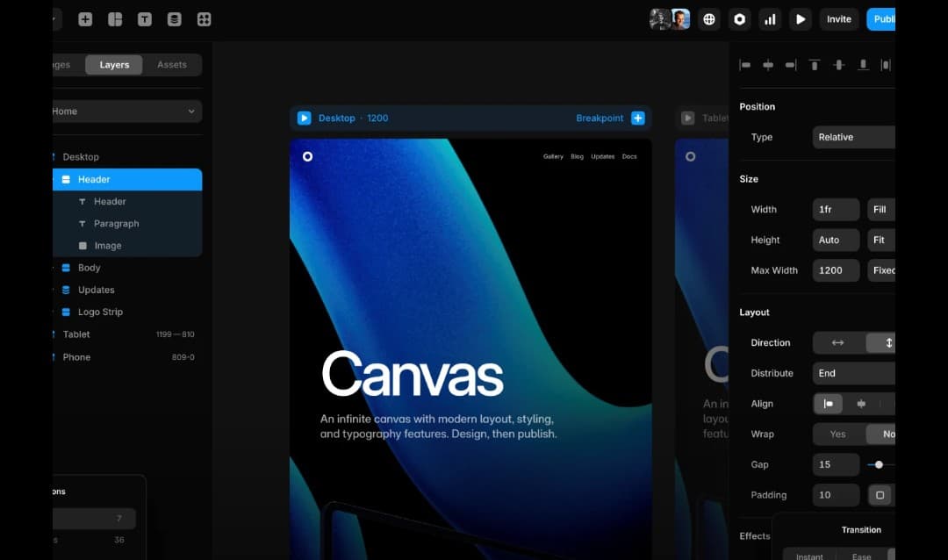Click the Preview play button in top bar
This screenshot has height=560, width=948.
801,19
